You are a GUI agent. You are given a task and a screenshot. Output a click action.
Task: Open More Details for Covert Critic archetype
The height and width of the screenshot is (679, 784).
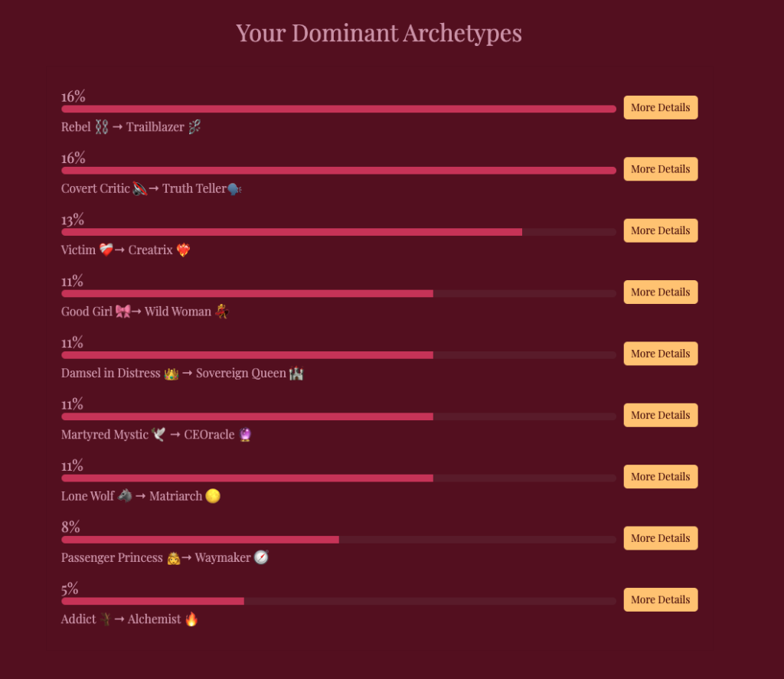click(660, 169)
